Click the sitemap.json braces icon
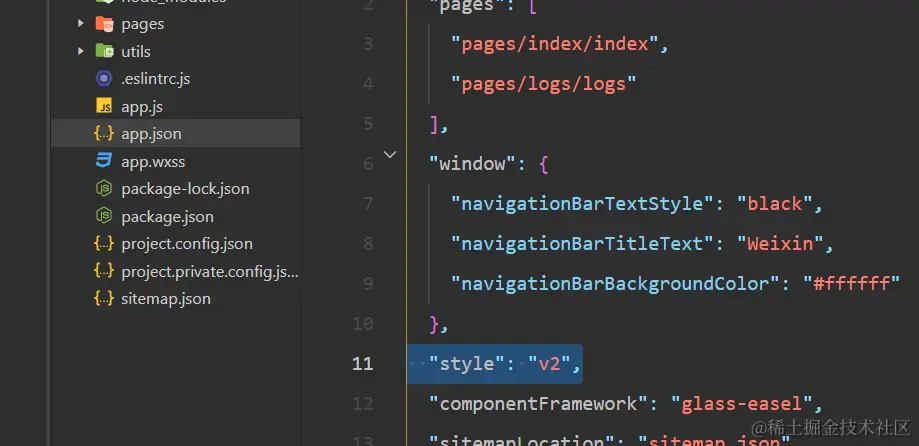919x446 pixels. pos(104,299)
